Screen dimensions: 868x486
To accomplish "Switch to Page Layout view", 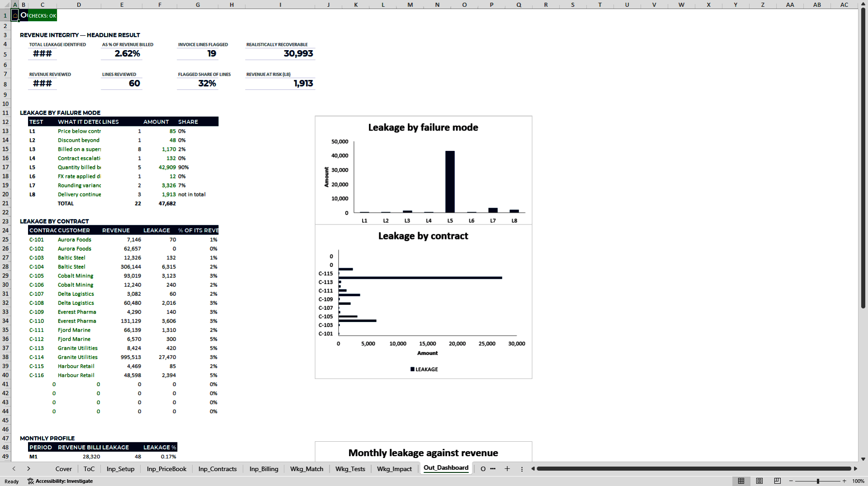I will (x=759, y=481).
